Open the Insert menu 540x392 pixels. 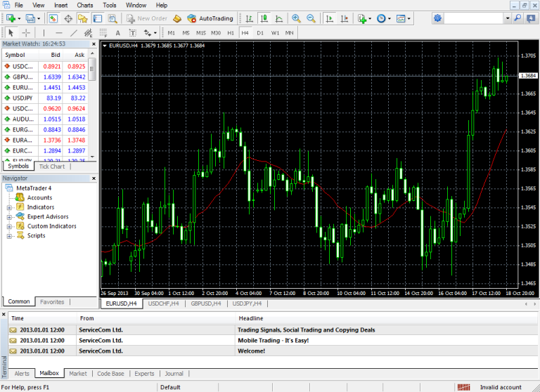(60, 5)
